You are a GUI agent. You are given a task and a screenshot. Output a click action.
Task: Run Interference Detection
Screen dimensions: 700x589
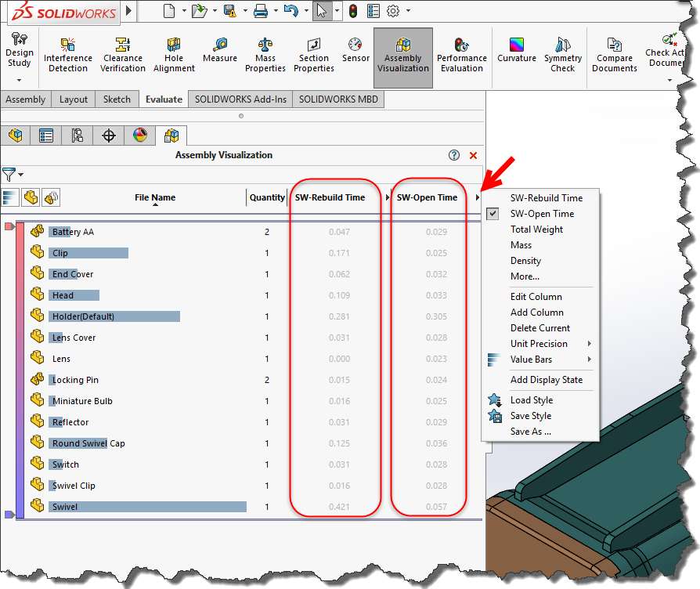(x=68, y=56)
